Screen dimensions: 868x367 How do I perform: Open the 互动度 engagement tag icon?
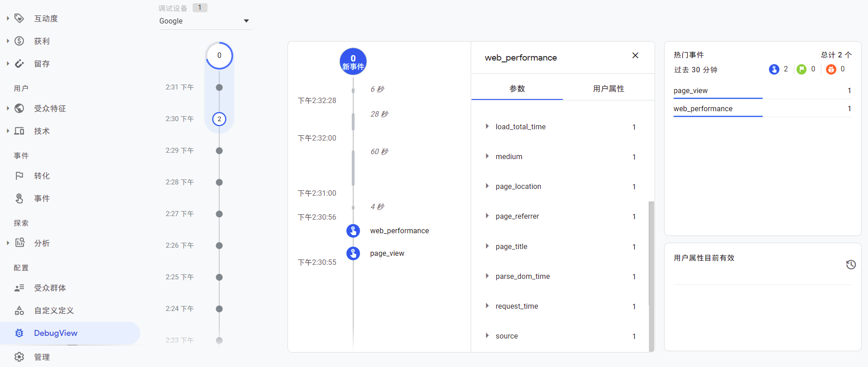click(19, 18)
